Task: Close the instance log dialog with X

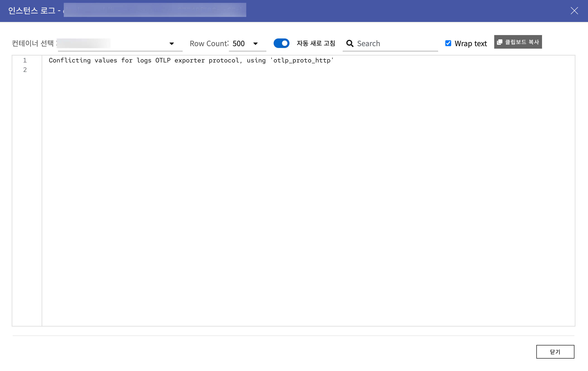Action: tap(574, 11)
